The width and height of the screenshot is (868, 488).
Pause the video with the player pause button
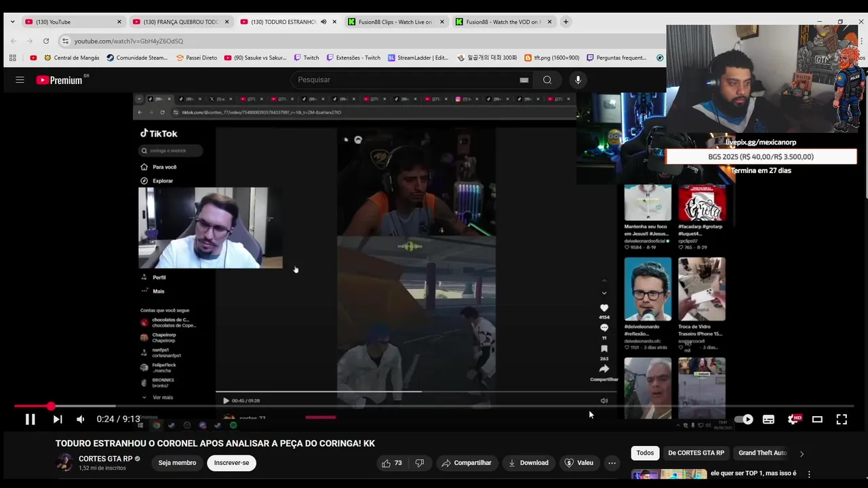[x=30, y=420]
